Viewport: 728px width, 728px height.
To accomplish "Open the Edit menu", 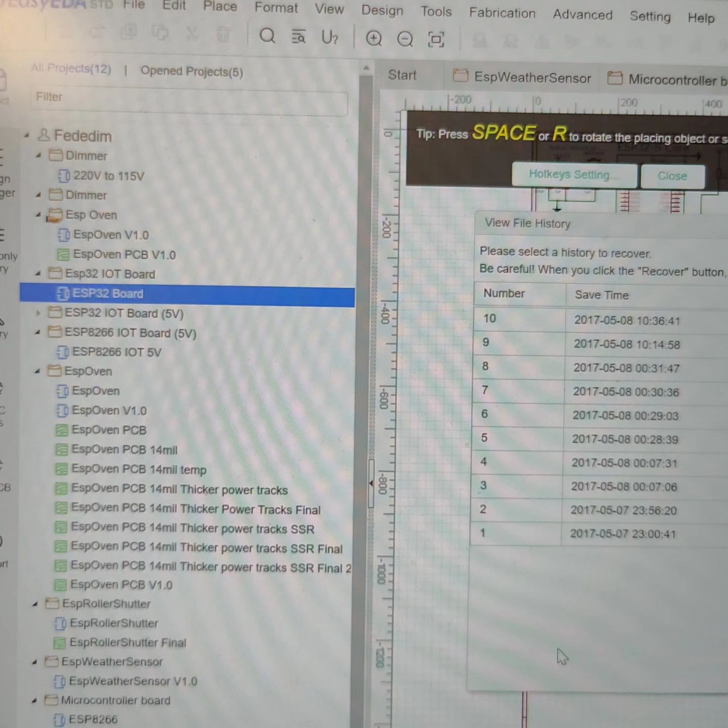I will [x=174, y=6].
